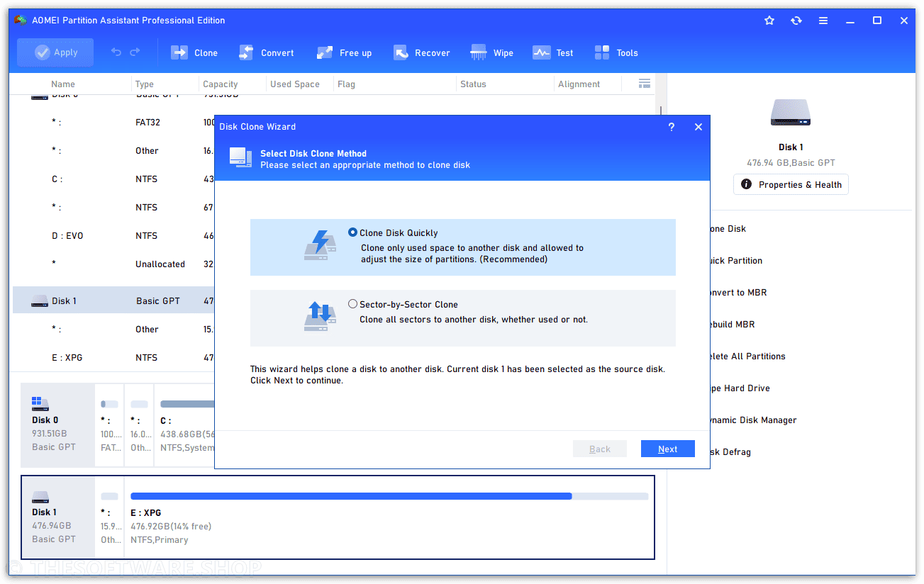The height and width of the screenshot is (584, 924).
Task: Click the Undo arrow icon
Action: point(116,52)
